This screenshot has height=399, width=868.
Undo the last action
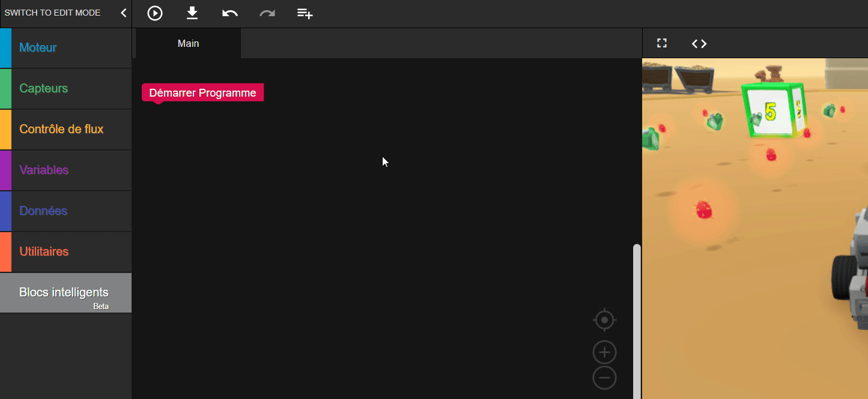click(x=229, y=13)
